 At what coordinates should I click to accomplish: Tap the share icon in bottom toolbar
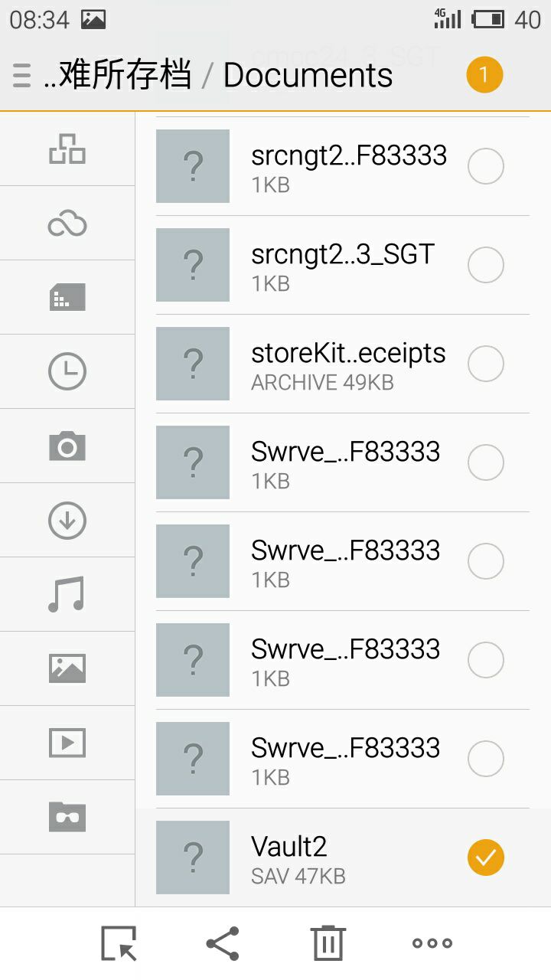(223, 943)
